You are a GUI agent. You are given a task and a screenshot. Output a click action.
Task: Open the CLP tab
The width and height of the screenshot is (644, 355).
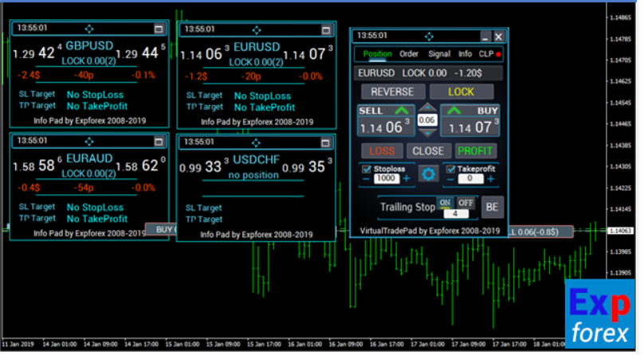coord(486,54)
